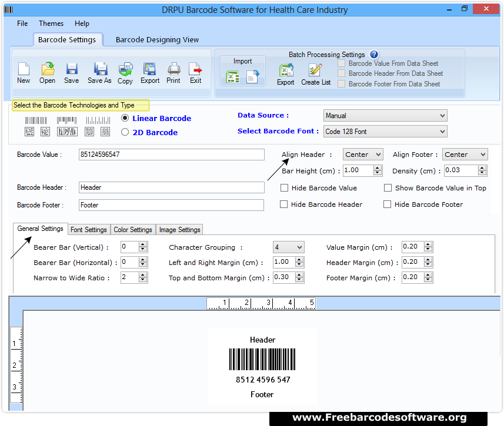Screen dimensions: 504x426
Task: Check Hide Barcode Footer
Action: (387, 204)
